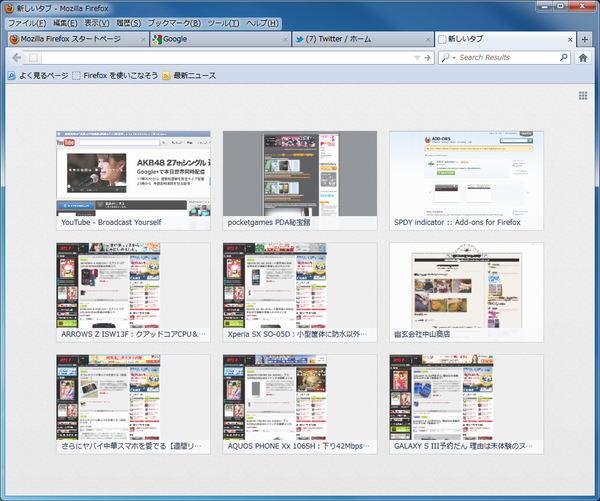Screen dimensions: 600x501
Task: Switch to Mozilla Firefox スタートページ tab
Action: pos(78,39)
